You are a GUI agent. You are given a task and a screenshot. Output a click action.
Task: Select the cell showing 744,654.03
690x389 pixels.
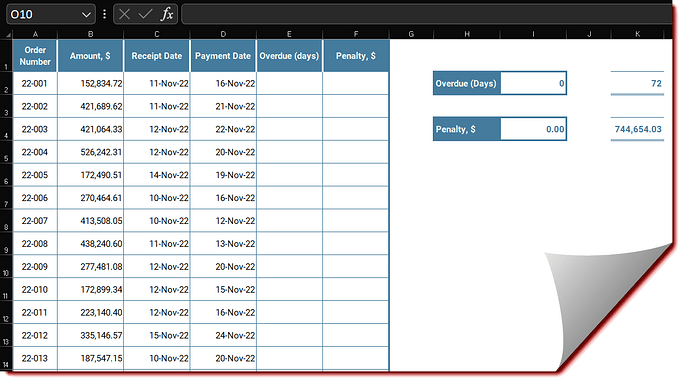[637, 129]
